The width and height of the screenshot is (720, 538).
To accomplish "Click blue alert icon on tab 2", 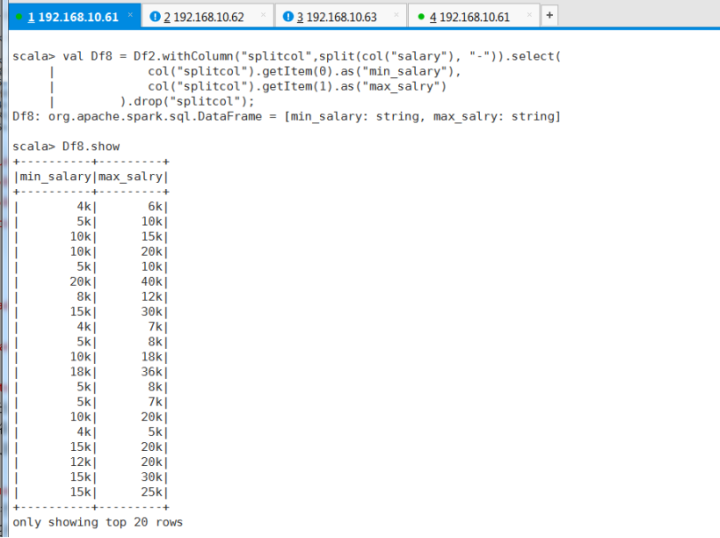I will point(155,17).
